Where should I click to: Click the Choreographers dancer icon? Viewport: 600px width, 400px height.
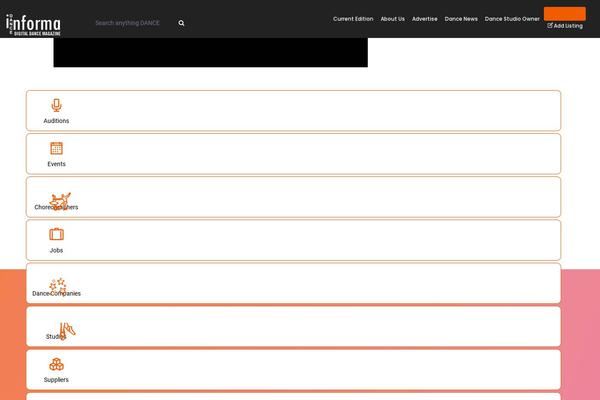click(60, 201)
